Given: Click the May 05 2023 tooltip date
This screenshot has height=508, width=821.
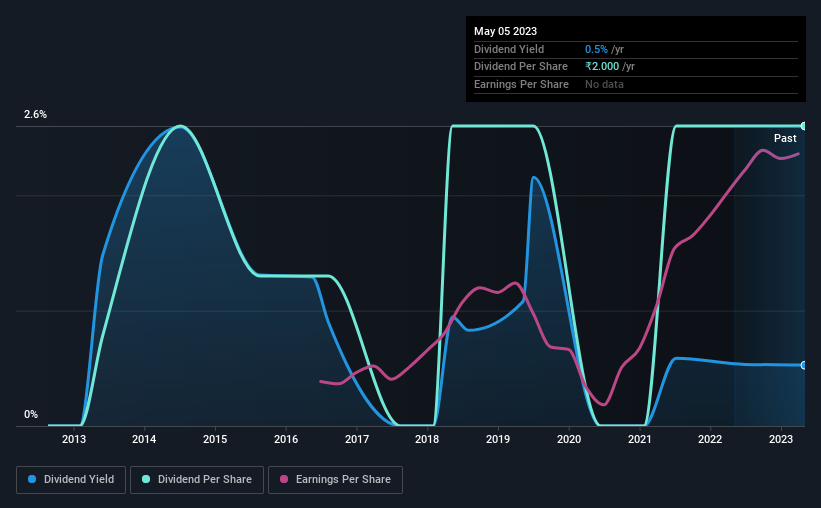Looking at the screenshot, I should pos(505,31).
